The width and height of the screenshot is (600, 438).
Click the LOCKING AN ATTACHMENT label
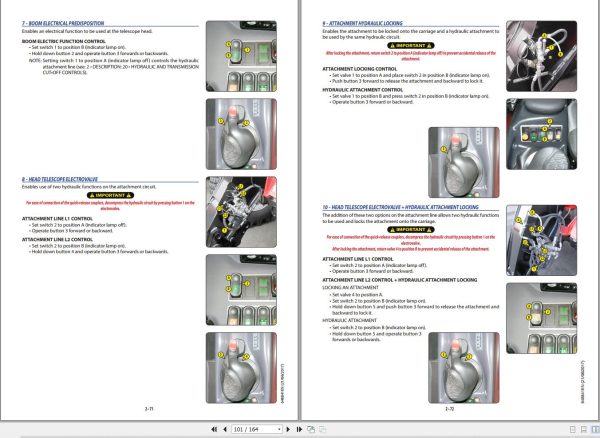[351, 287]
